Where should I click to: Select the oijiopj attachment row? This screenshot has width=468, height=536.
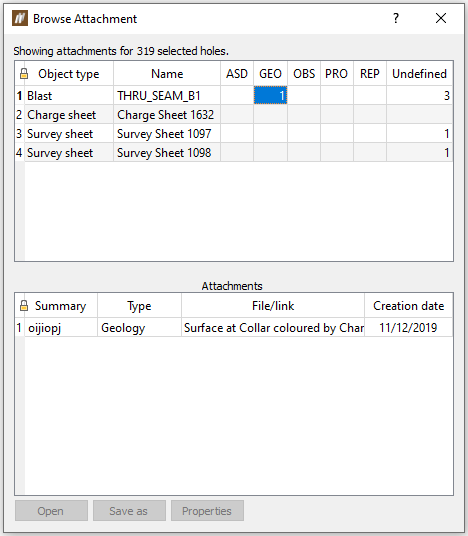[234, 327]
